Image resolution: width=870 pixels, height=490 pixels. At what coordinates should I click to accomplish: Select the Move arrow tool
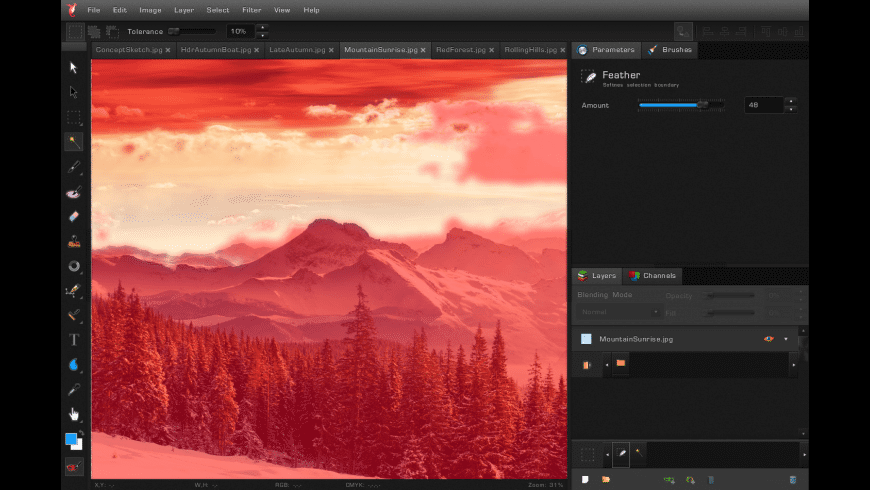pos(73,68)
